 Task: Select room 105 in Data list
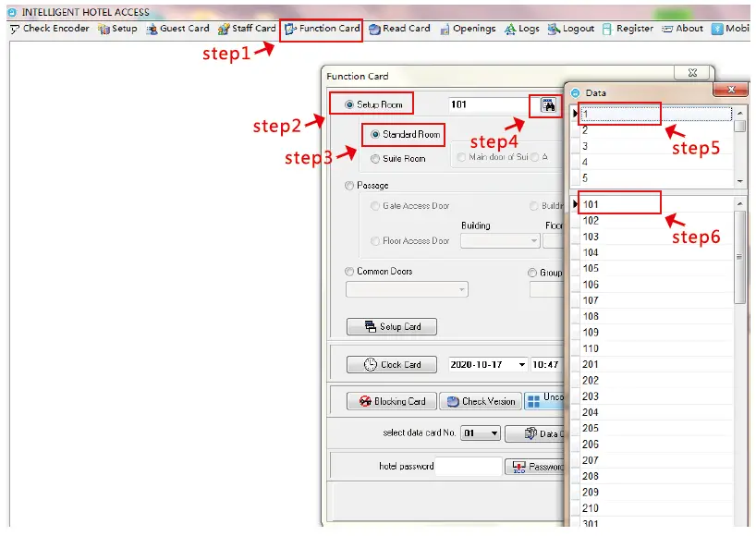pyautogui.click(x=655, y=269)
